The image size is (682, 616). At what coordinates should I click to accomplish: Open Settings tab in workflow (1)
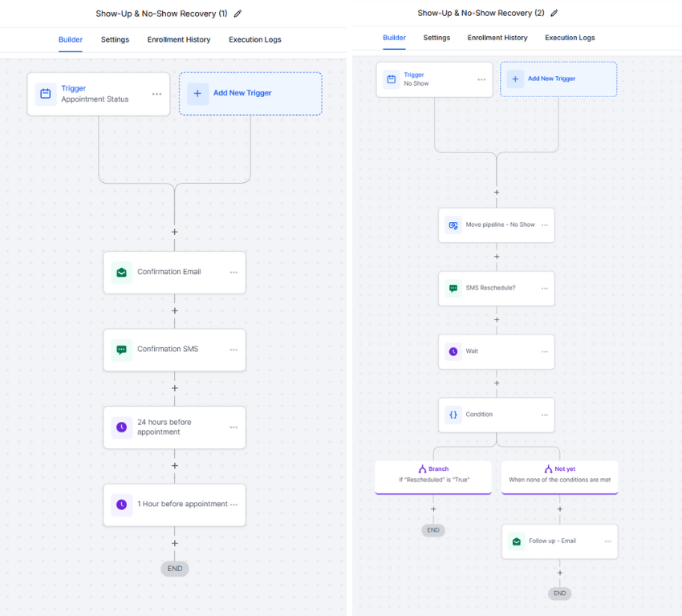[x=115, y=39]
